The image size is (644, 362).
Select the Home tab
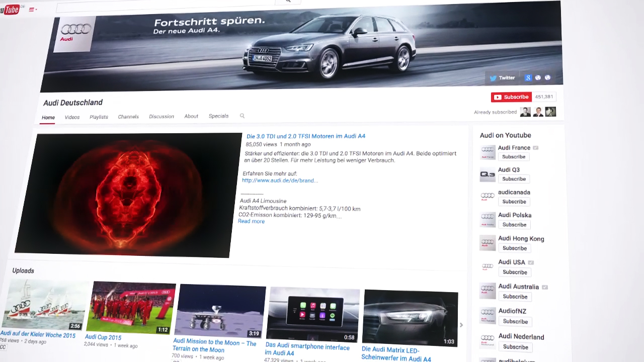pos(48,118)
